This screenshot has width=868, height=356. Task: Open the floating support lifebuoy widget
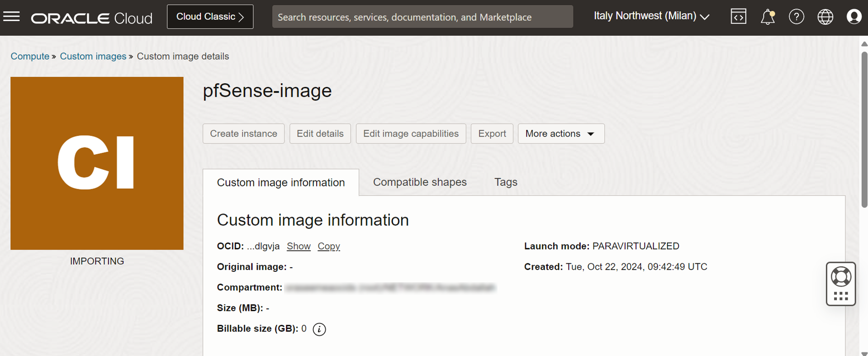coord(841,277)
